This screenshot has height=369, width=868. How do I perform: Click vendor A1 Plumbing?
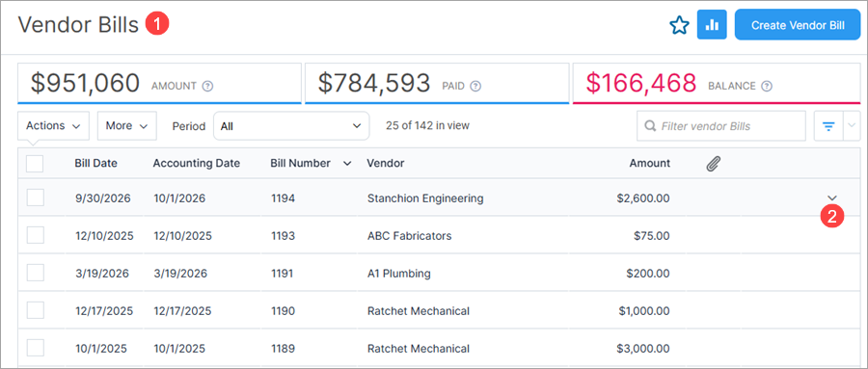click(x=398, y=274)
